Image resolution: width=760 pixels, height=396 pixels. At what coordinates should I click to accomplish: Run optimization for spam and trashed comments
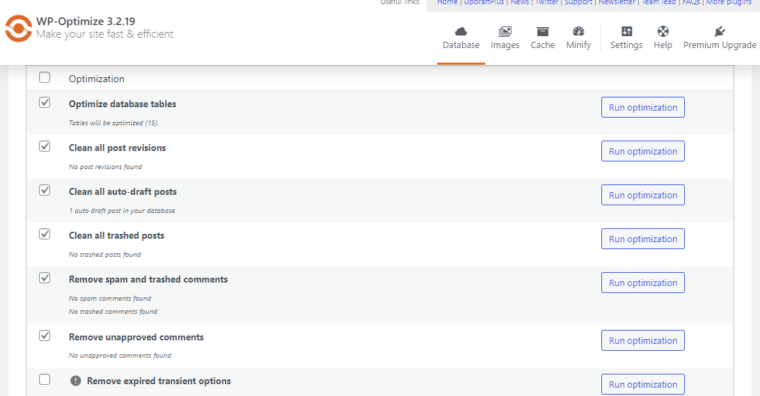(x=643, y=283)
